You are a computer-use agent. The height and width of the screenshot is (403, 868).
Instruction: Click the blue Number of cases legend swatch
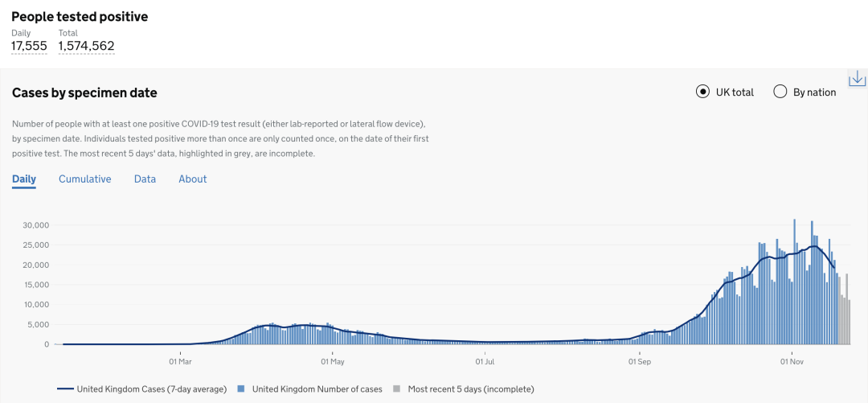point(241,389)
